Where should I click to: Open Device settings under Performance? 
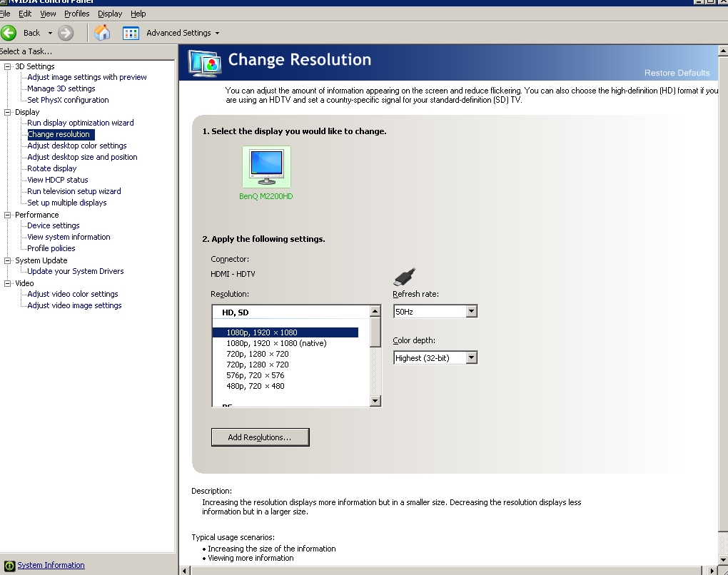click(x=53, y=225)
